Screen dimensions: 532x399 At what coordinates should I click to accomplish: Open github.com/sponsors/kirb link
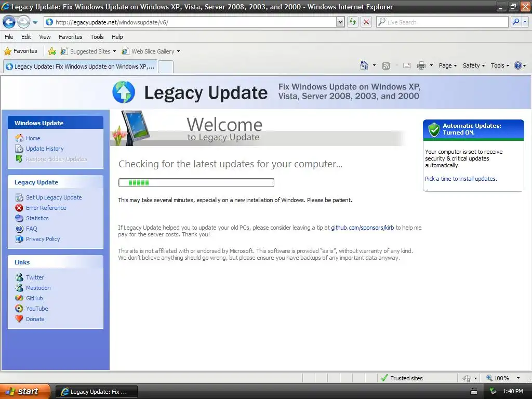[362, 228]
